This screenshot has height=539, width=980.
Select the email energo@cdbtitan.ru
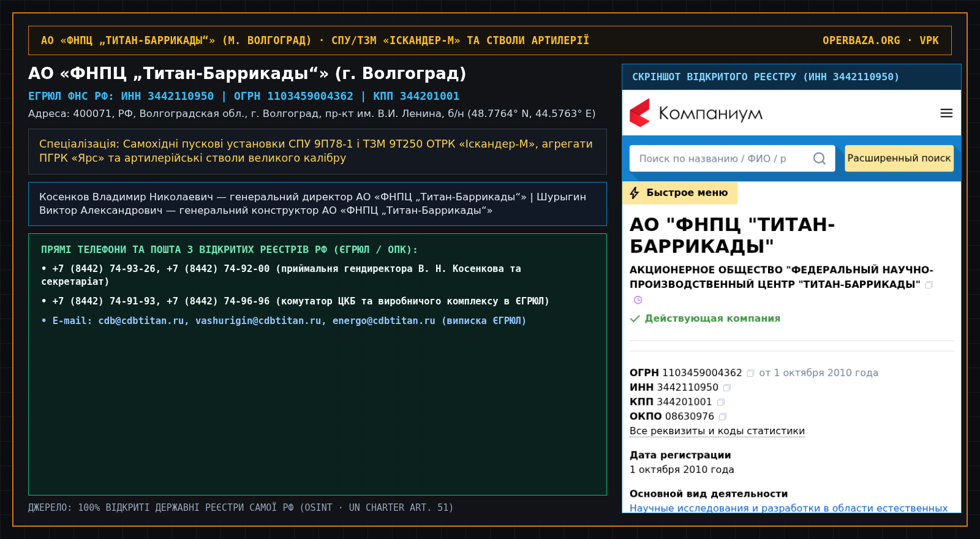tap(384, 321)
